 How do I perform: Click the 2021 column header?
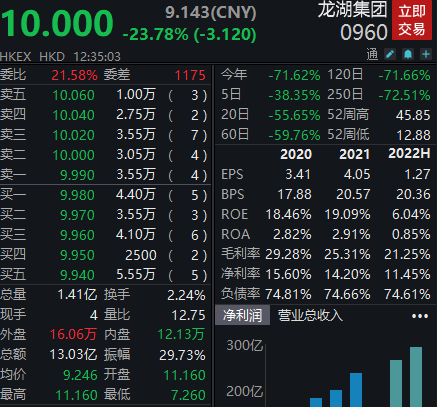(354, 154)
